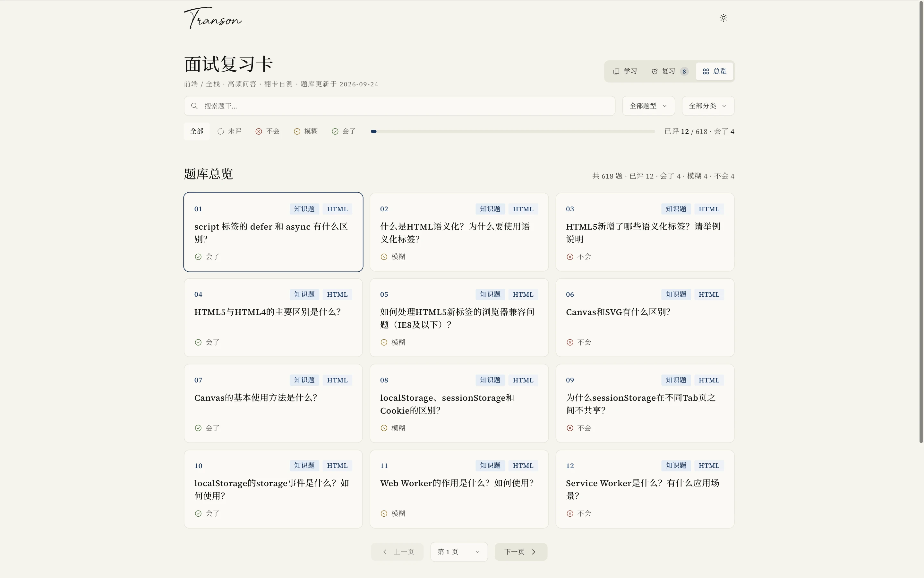Open the 第 1 页 page selector
The width and height of the screenshot is (924, 578).
click(459, 552)
